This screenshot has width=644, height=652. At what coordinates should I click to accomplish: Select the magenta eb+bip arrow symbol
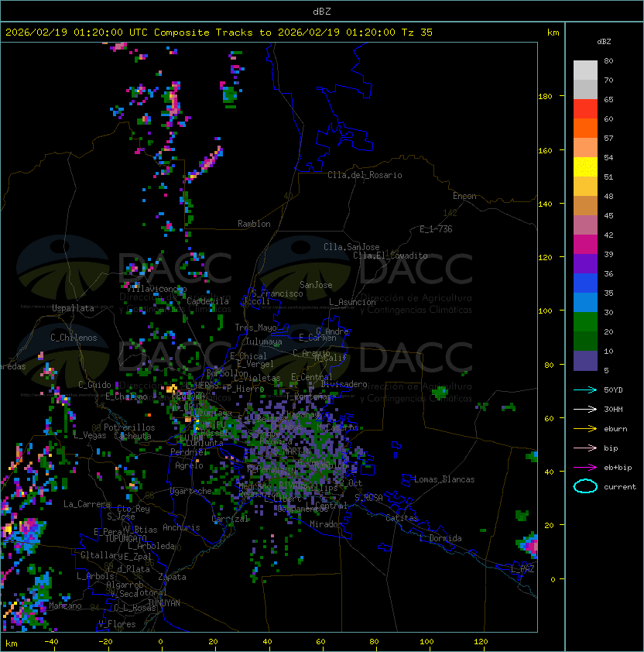[x=585, y=468]
